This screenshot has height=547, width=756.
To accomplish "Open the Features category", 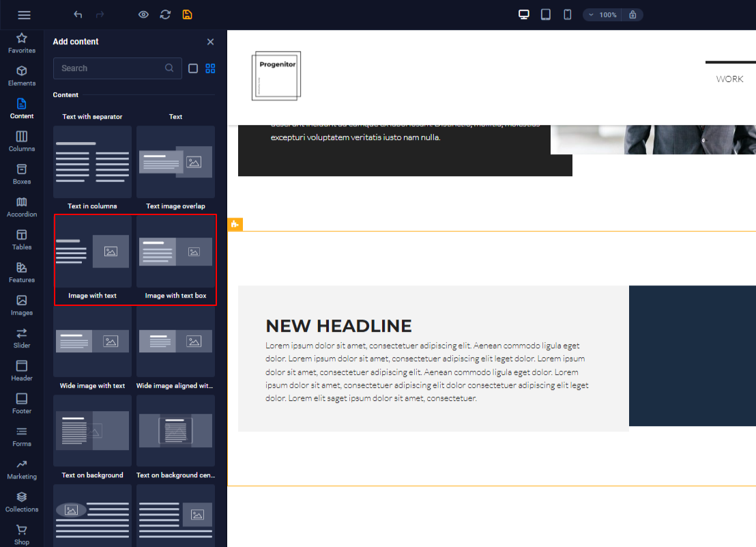I will (x=22, y=272).
